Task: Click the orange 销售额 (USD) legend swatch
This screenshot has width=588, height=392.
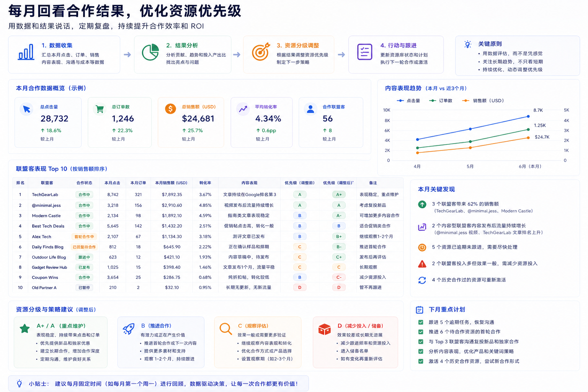Action: coord(466,101)
